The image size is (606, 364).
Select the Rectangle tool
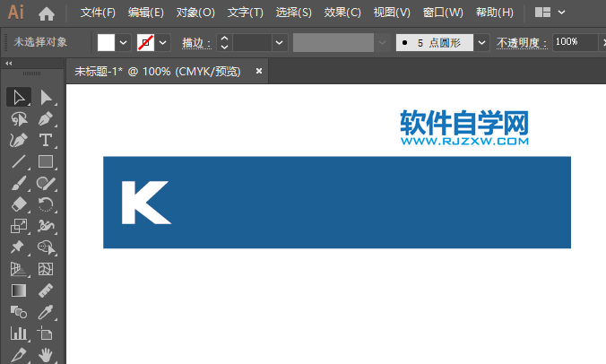46,161
